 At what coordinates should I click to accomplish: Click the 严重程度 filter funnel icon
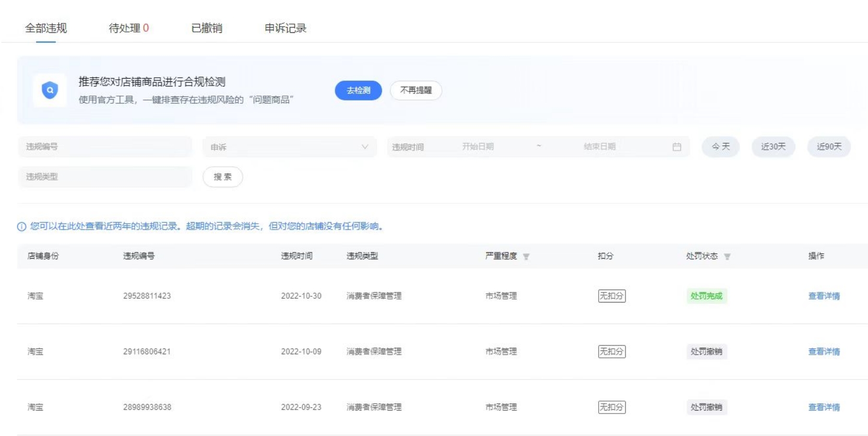click(x=526, y=257)
